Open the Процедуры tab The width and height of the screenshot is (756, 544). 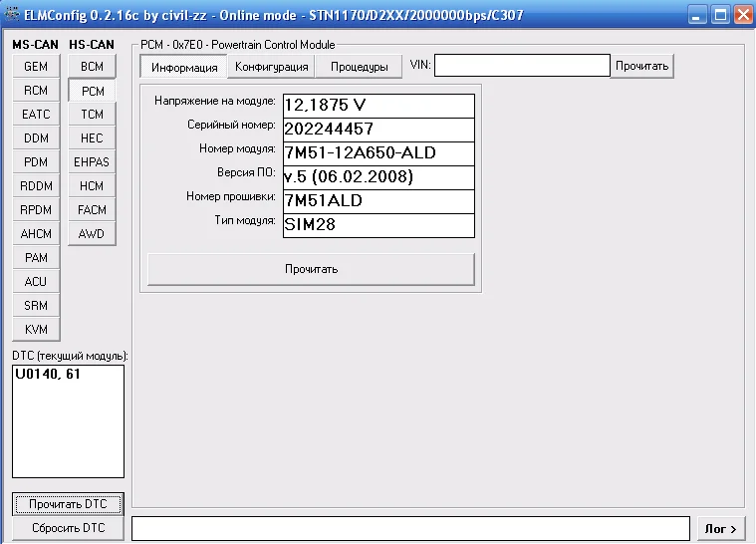tap(359, 67)
